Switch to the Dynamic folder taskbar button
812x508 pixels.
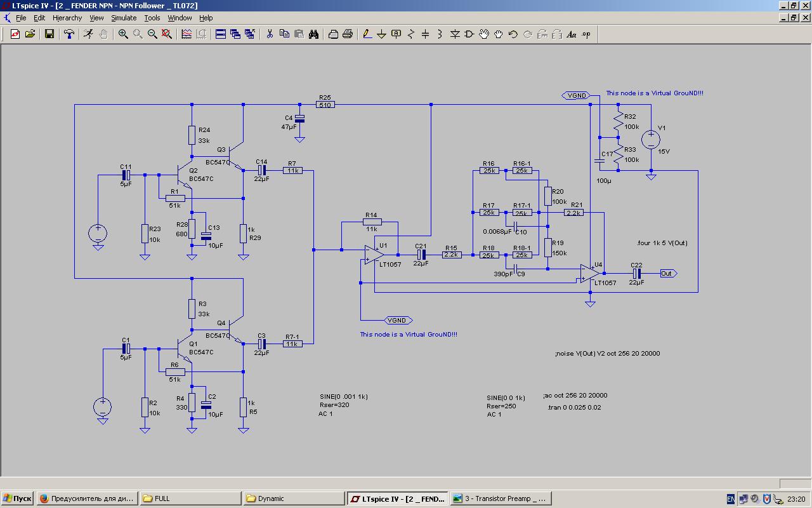(294, 498)
